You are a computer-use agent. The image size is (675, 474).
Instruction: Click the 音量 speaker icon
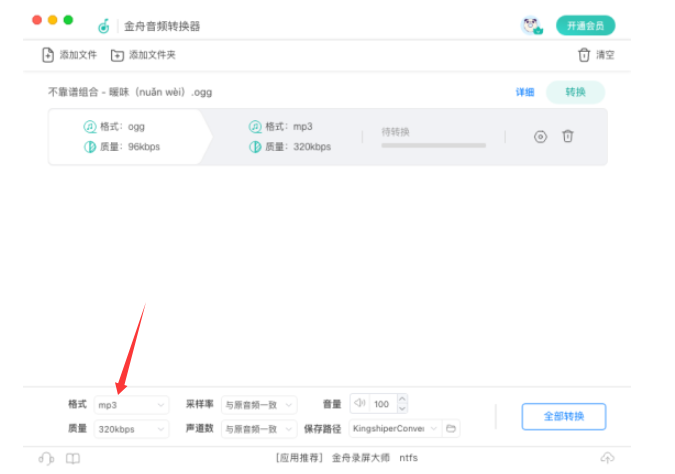pos(359,403)
